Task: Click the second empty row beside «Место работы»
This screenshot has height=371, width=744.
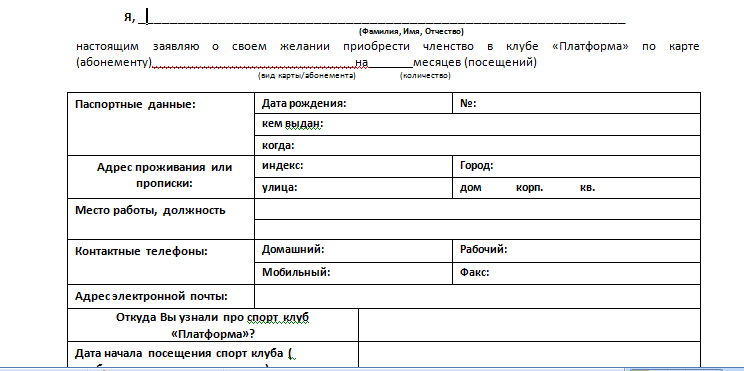Action: click(x=477, y=229)
